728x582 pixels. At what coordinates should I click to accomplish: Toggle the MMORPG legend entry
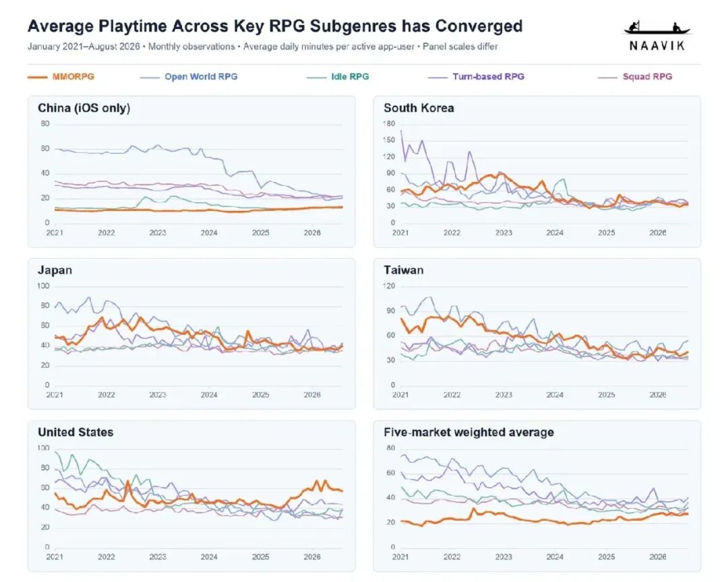pos(61,77)
